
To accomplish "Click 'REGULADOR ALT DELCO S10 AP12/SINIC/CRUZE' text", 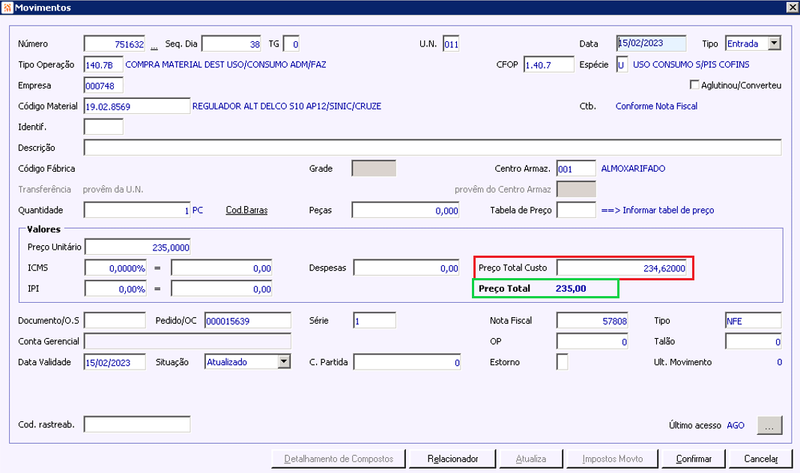I will tap(287, 106).
